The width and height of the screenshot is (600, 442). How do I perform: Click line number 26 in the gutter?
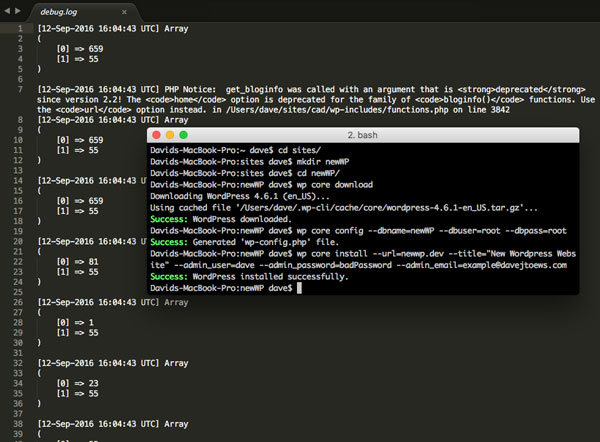(18, 302)
